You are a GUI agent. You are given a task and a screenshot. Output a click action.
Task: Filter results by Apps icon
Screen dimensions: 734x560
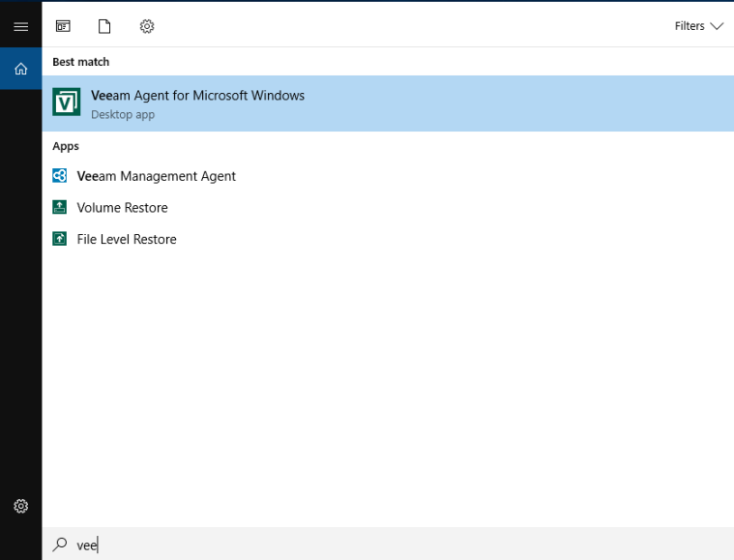(63, 26)
